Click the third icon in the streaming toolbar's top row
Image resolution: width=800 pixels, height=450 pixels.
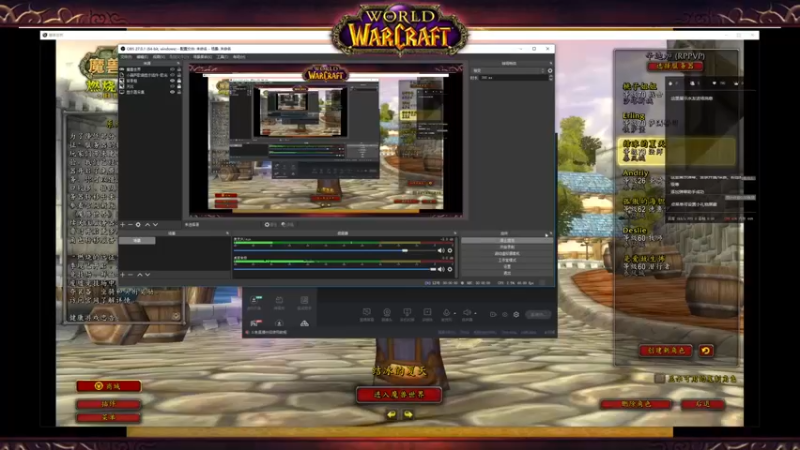pyautogui.click(x=304, y=301)
